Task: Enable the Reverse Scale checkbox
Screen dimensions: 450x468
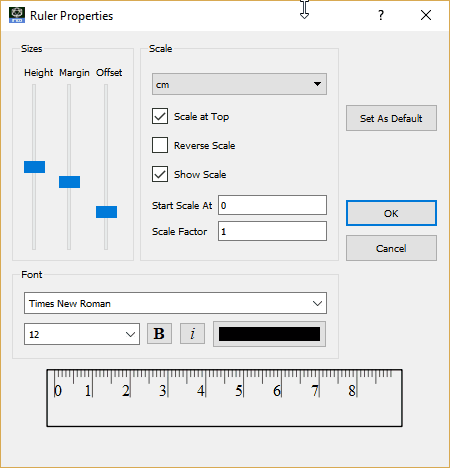Action: 160,145
